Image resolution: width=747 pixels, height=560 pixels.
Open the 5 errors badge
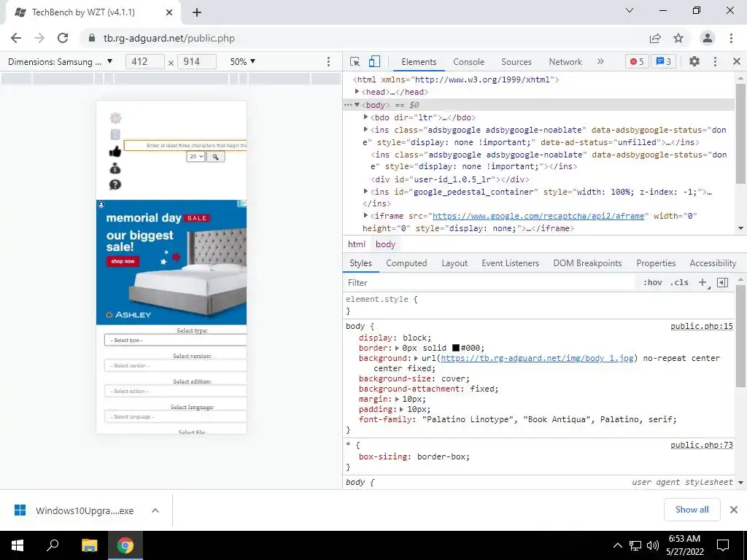[x=637, y=61]
